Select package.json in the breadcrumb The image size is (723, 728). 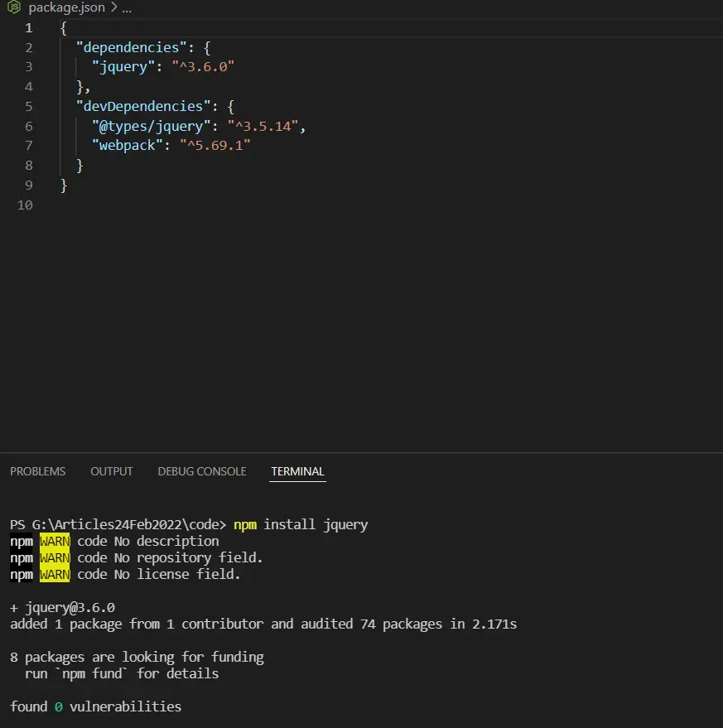click(x=67, y=7)
